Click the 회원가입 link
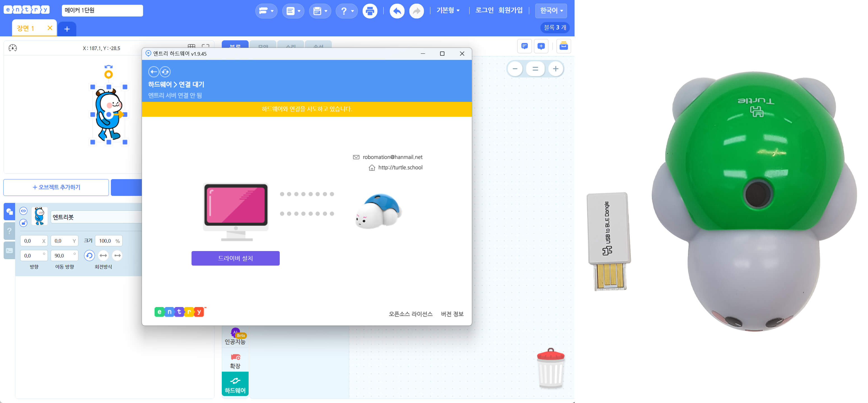The width and height of the screenshot is (868, 403). (510, 10)
